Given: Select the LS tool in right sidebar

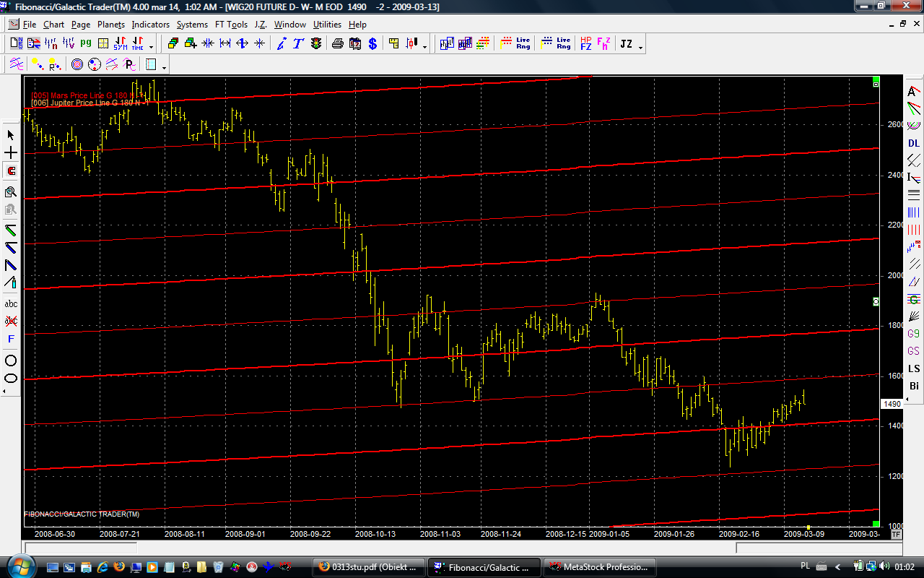Looking at the screenshot, I should (x=914, y=368).
